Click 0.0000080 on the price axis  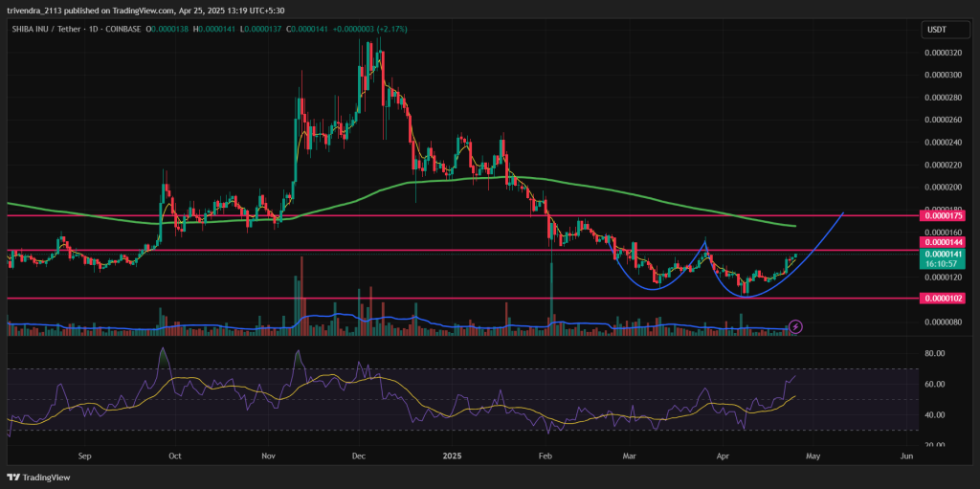click(x=942, y=322)
